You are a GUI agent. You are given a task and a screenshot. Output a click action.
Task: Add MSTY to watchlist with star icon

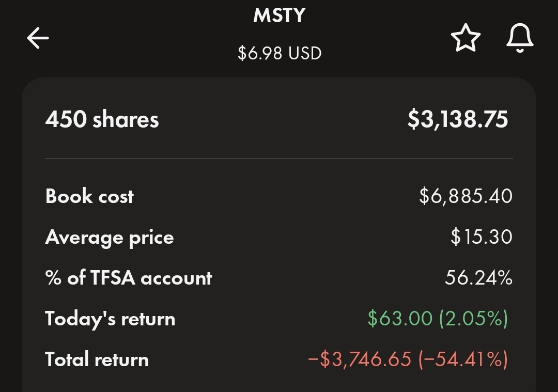466,38
